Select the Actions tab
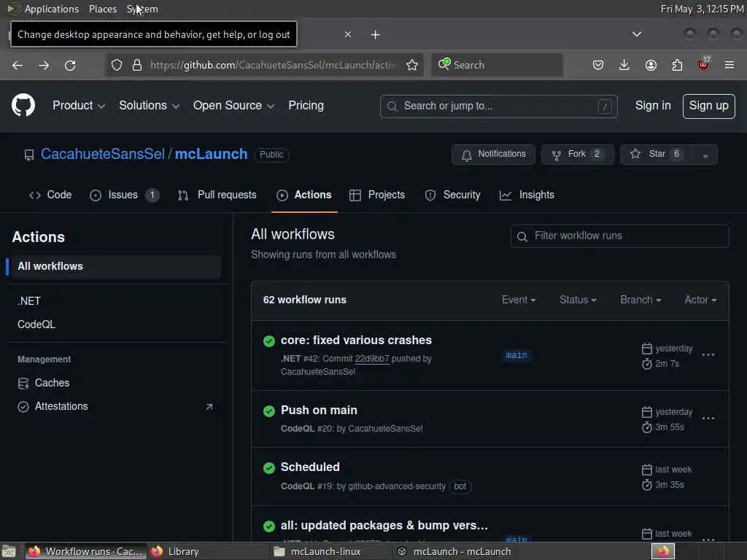The image size is (747, 560). pos(304,195)
